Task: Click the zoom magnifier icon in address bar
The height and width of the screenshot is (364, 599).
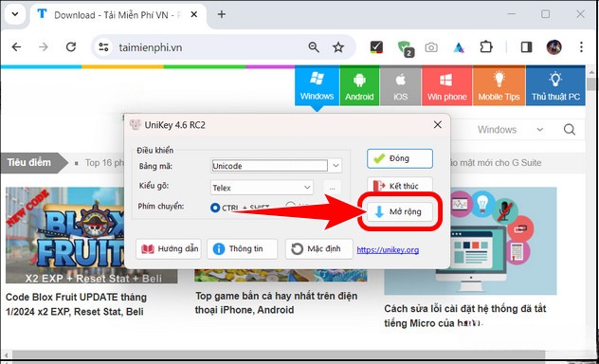Action: coord(314,47)
